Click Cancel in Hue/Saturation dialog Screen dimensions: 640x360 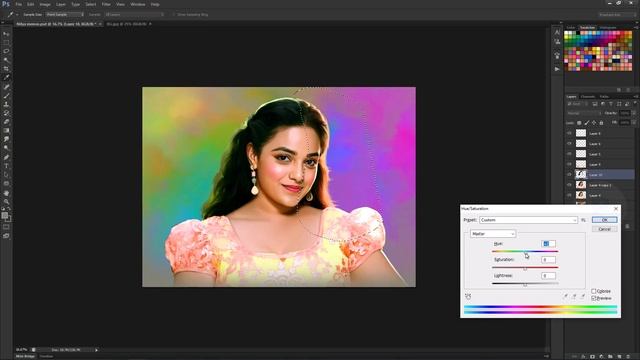pos(604,229)
